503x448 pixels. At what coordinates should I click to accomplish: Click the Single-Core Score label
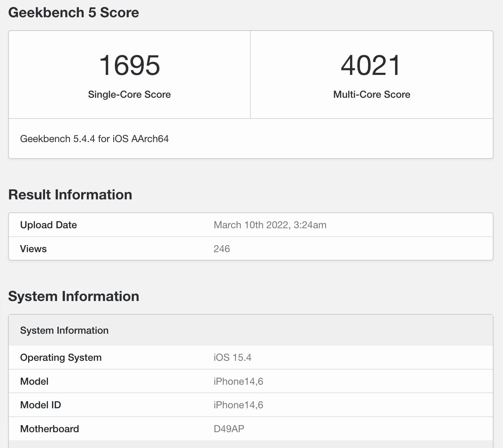tap(129, 94)
